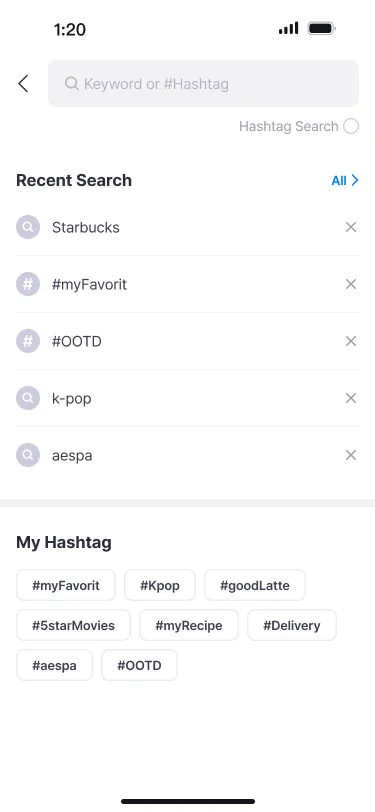Focus the Keyword or #Hashtag search field

pyautogui.click(x=204, y=83)
